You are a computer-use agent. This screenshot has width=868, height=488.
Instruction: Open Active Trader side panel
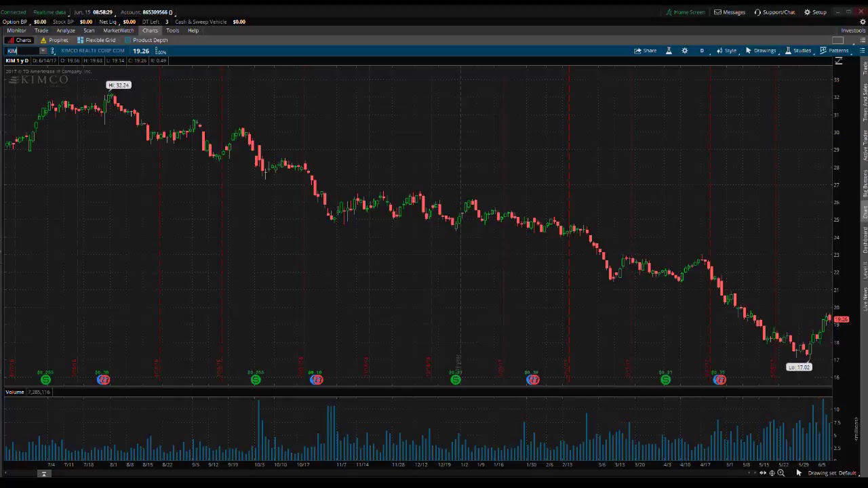pyautogui.click(x=865, y=145)
